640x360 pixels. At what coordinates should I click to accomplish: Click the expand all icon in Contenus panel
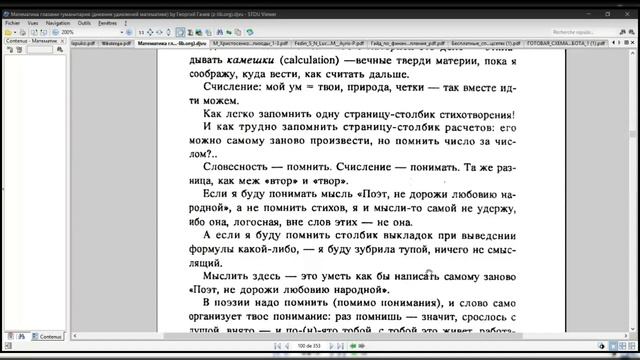(x=10, y=50)
